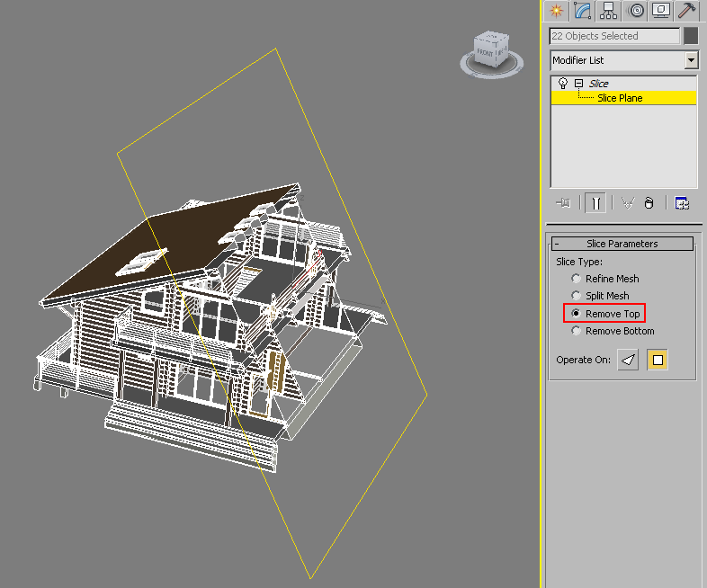Open the Utilities hammer tab
The height and width of the screenshot is (588, 707).
686,11
